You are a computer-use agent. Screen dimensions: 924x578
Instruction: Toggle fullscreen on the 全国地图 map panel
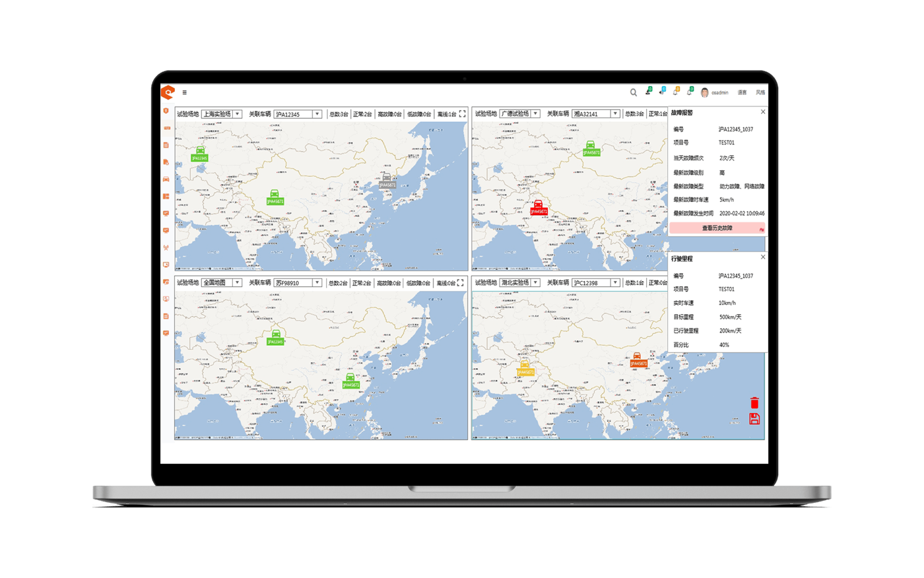click(461, 283)
